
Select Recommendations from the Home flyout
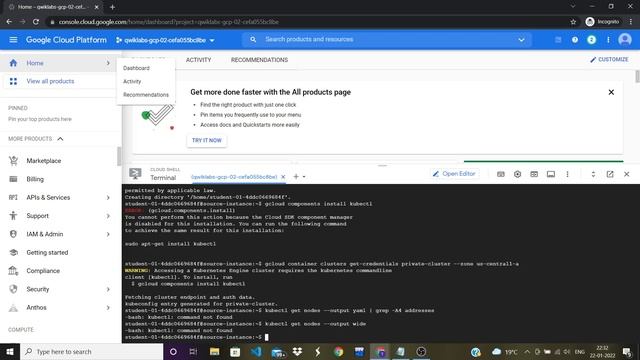(146, 95)
